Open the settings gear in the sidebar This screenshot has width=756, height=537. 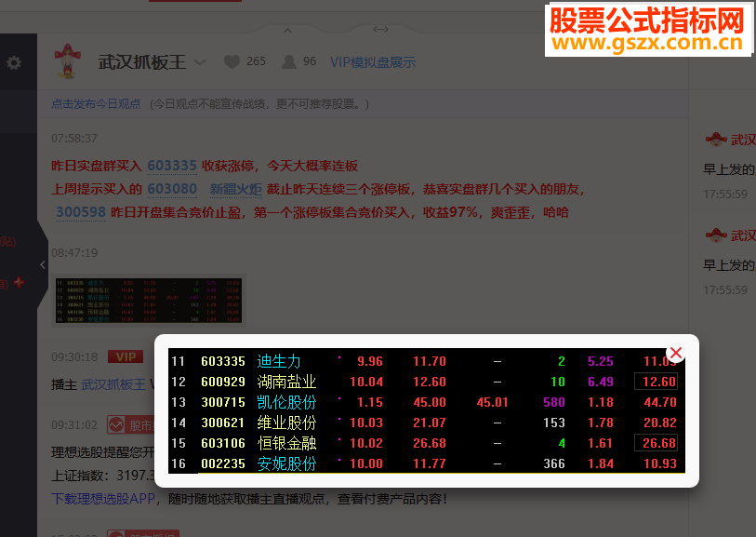coord(14,62)
